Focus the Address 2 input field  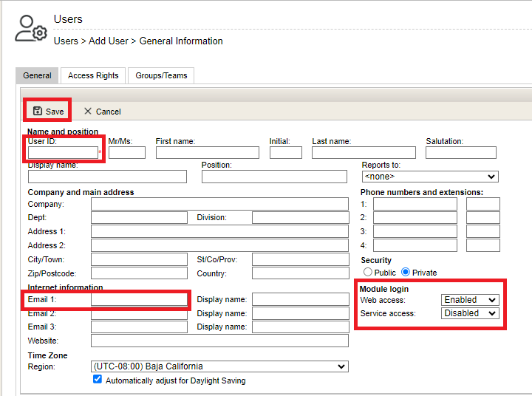pyautogui.click(x=219, y=245)
